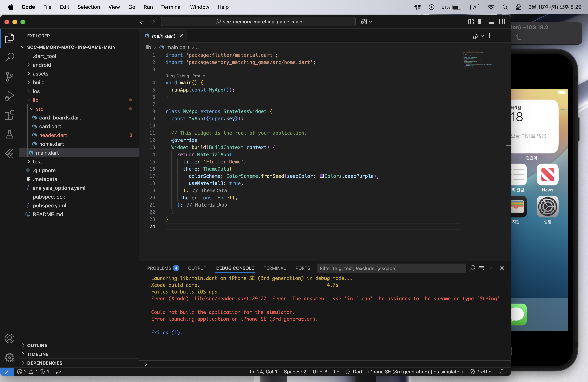Open the Testing flask view

[9, 134]
